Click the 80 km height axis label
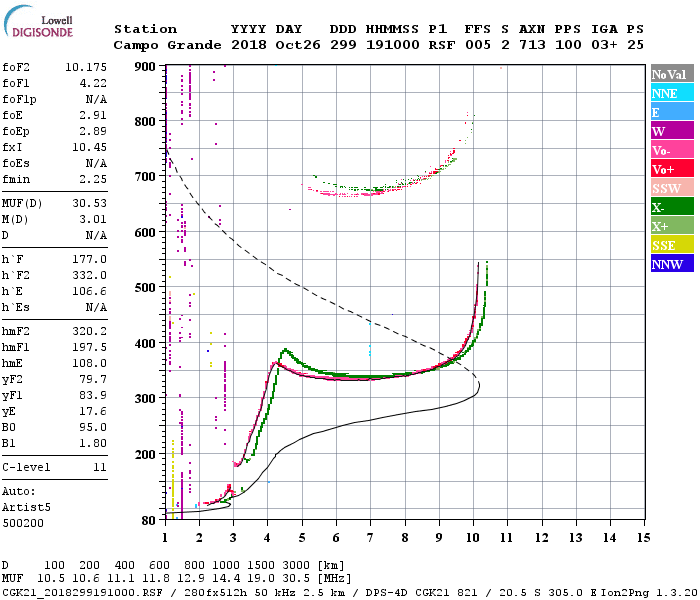The width and height of the screenshot is (700, 600). (x=149, y=520)
